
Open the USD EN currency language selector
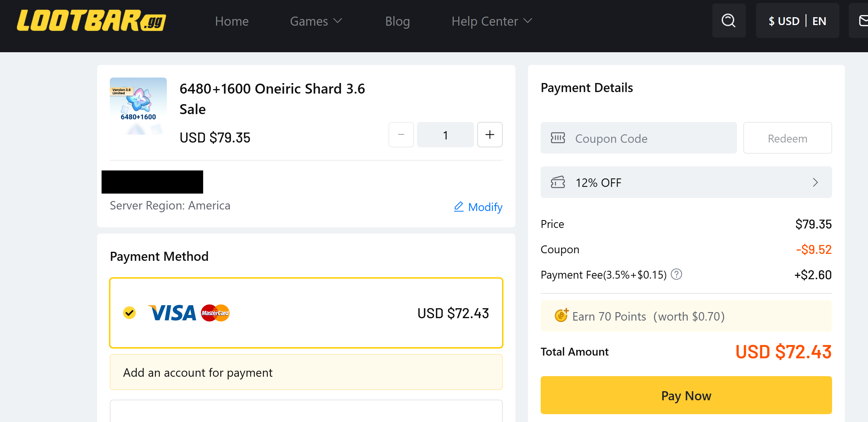pos(797,21)
